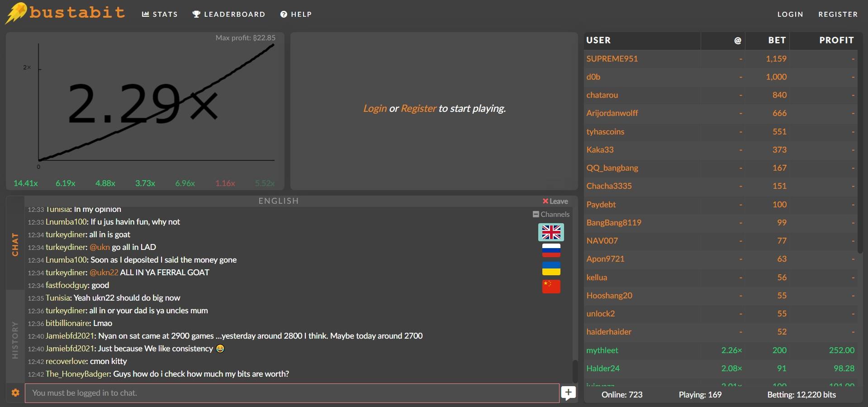Viewport: 868px width, 407px height.
Task: Open player Paydebt profile
Action: tap(601, 205)
